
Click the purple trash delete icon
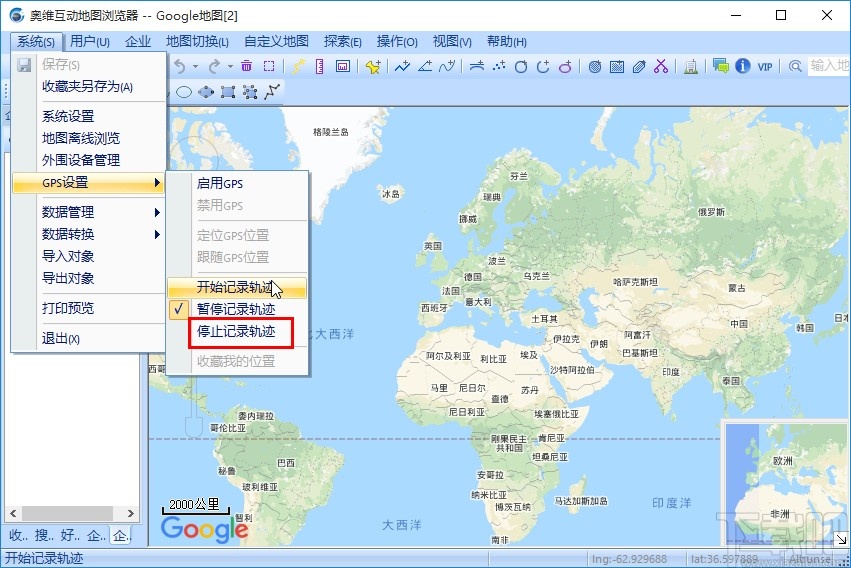[x=246, y=66]
